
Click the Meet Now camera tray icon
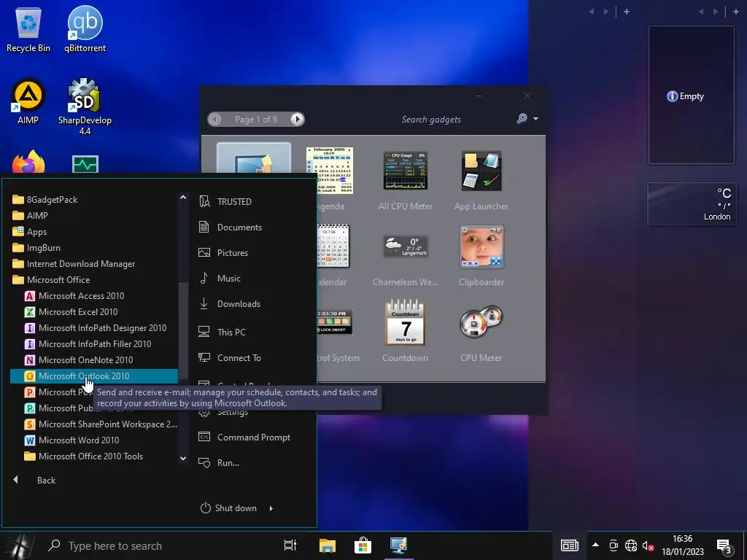coord(614,545)
